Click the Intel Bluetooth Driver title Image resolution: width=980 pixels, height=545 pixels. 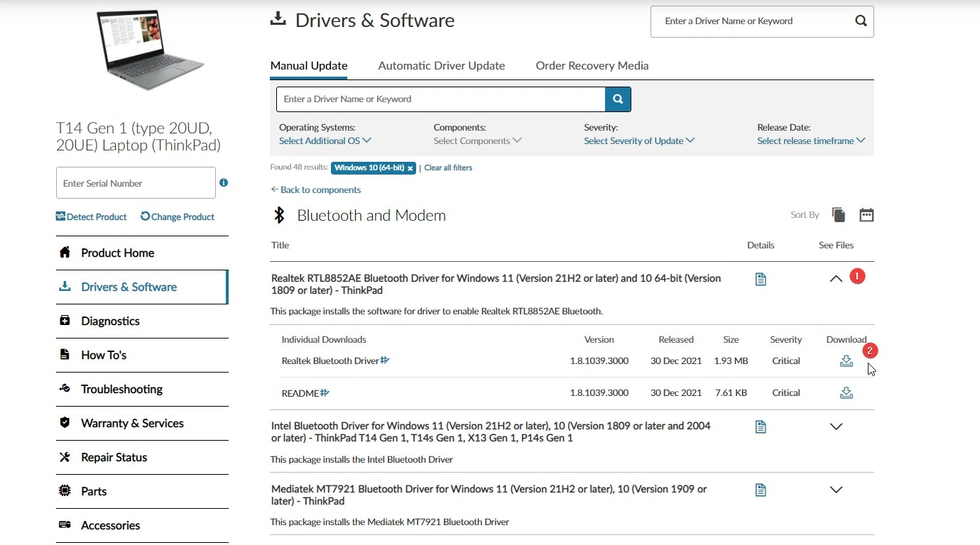click(491, 432)
